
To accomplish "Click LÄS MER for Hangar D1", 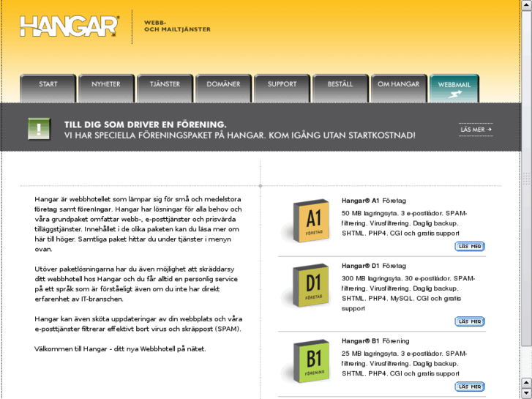I will pyautogui.click(x=470, y=321).
